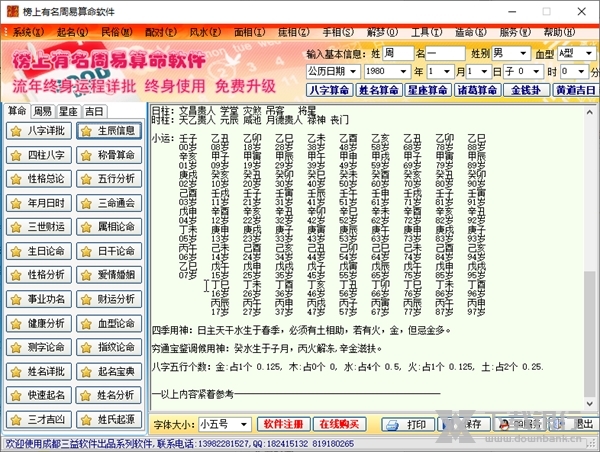Open the 配对 menu
The width and height of the screenshot is (600, 452).
coord(161,32)
